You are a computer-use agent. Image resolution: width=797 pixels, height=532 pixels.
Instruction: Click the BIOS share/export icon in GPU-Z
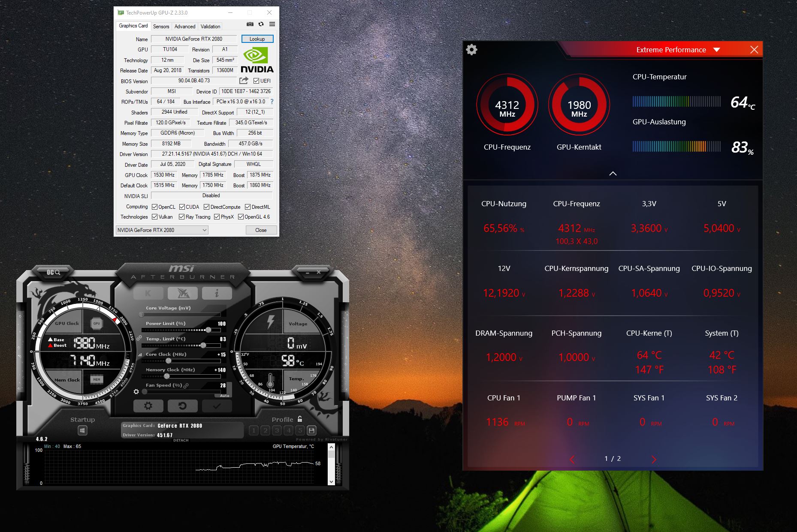pyautogui.click(x=244, y=81)
